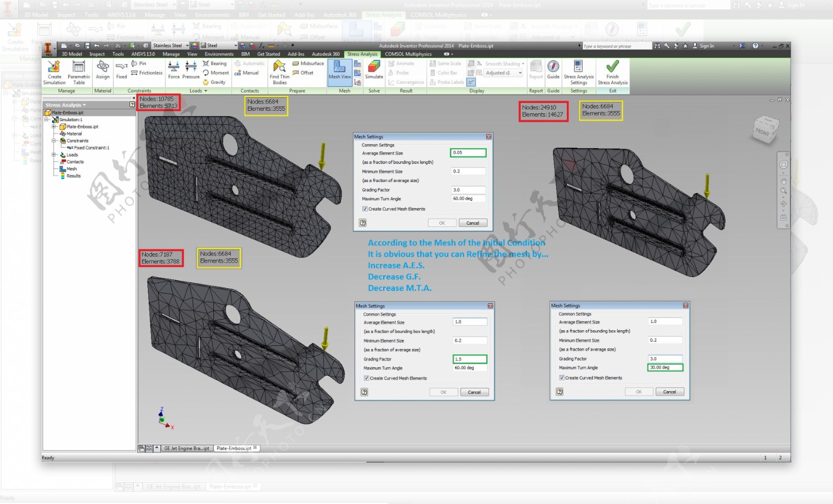This screenshot has height=504, width=833.
Task: Click Average Element Size field showing 0.05
Action: [x=468, y=152]
